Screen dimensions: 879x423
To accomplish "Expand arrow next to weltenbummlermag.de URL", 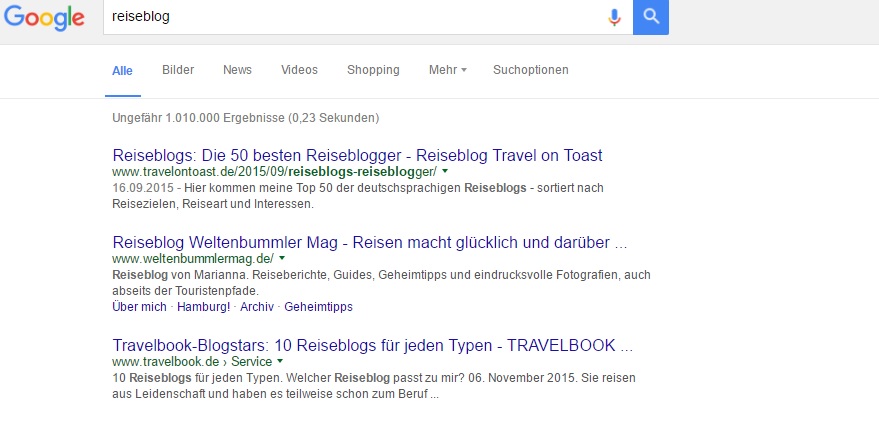I will click(x=282, y=258).
